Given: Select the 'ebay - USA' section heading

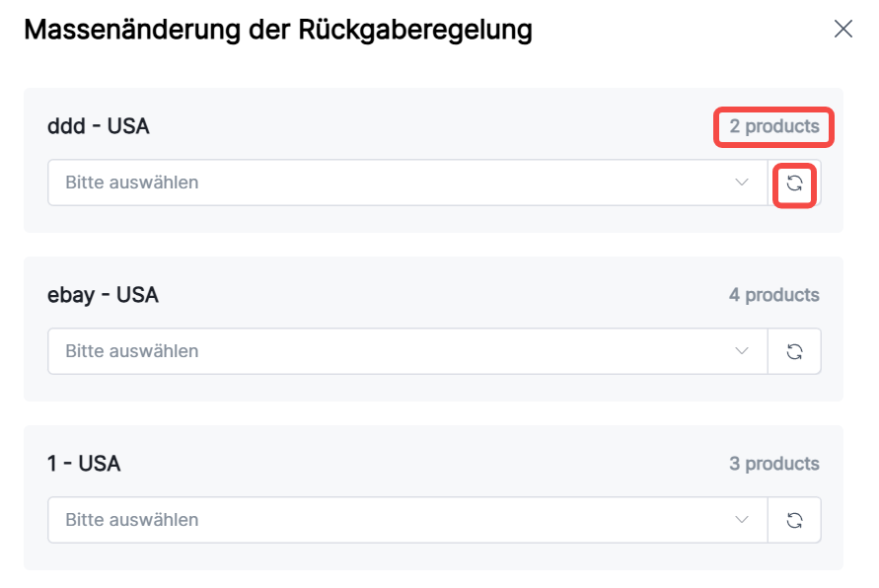Looking at the screenshot, I should pyautogui.click(x=103, y=295).
